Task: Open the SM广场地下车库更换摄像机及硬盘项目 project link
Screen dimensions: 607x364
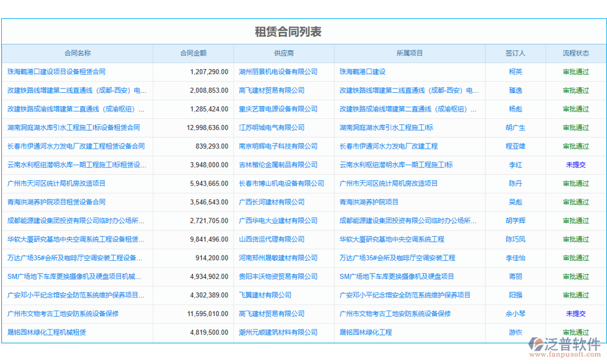Action: 396,277
